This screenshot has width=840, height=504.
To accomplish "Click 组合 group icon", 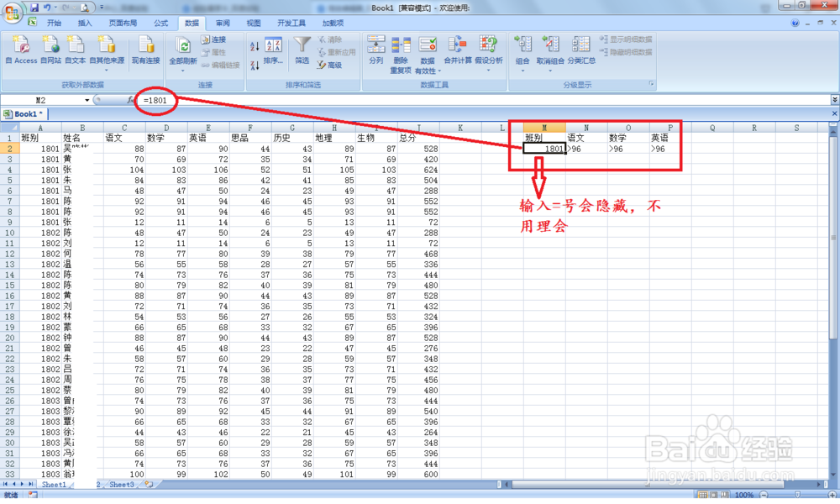I will [x=522, y=45].
